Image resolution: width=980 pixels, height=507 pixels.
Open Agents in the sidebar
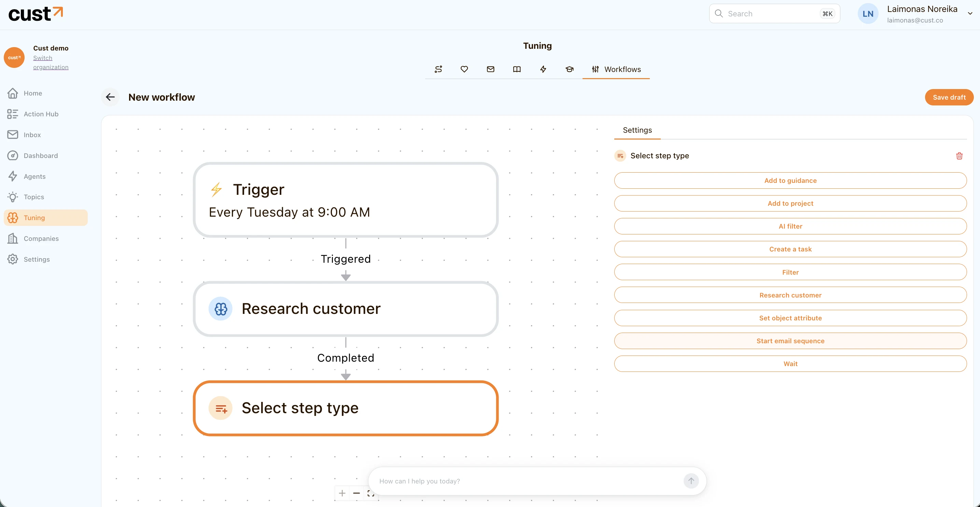(46, 176)
